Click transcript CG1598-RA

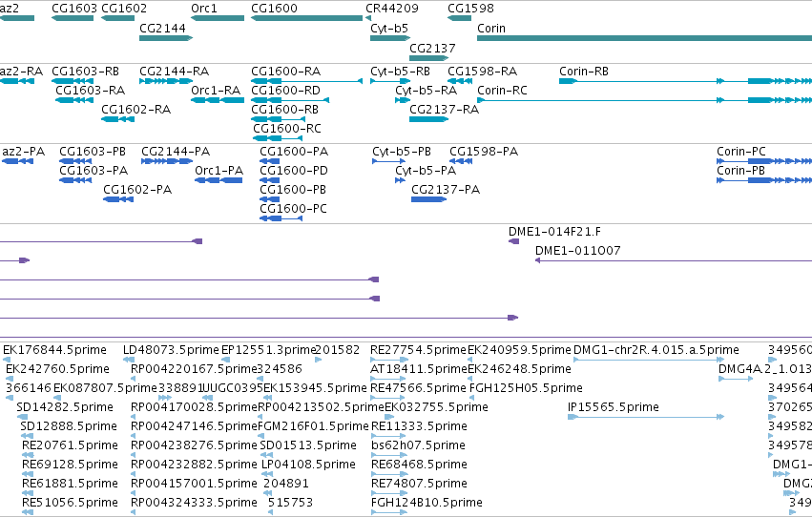coord(482,71)
